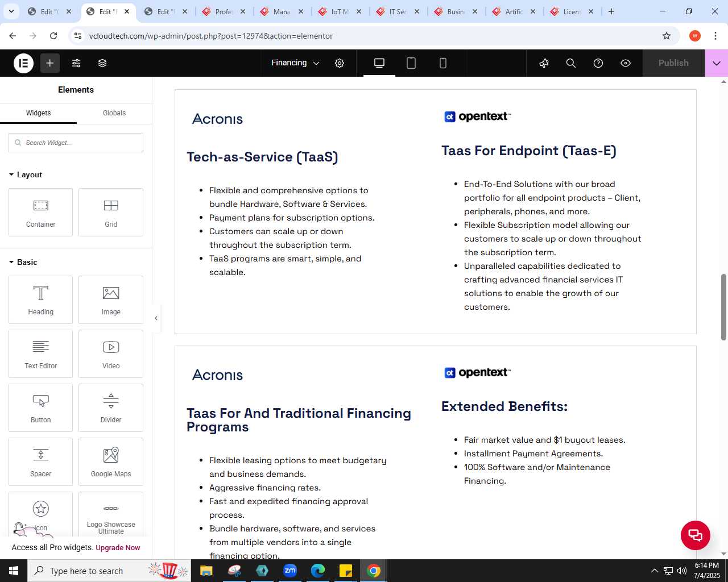Reload the page
The image size is (728, 582).
(x=53, y=36)
